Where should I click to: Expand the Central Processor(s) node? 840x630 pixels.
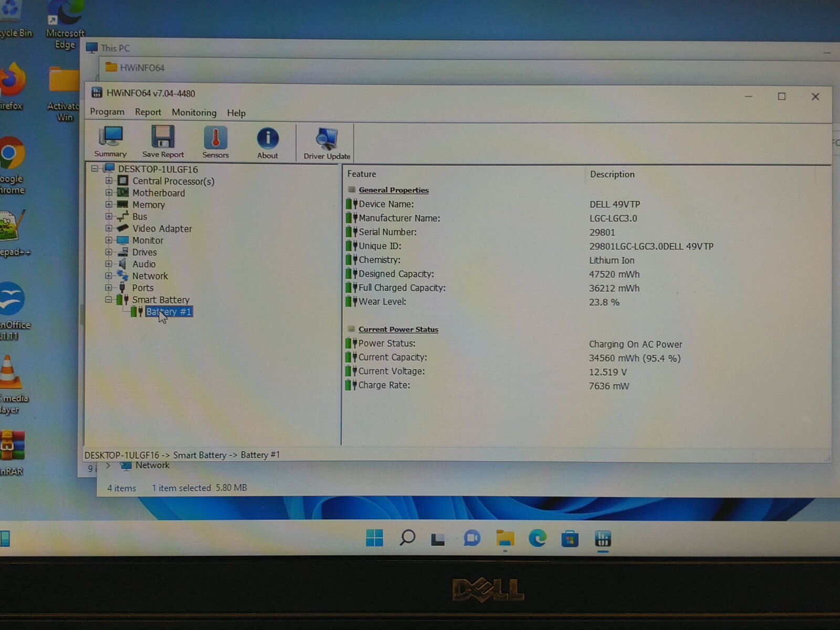click(x=109, y=181)
